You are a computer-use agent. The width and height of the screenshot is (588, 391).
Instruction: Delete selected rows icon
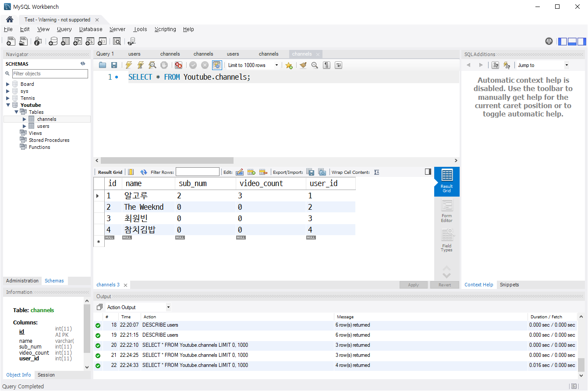[263, 172]
